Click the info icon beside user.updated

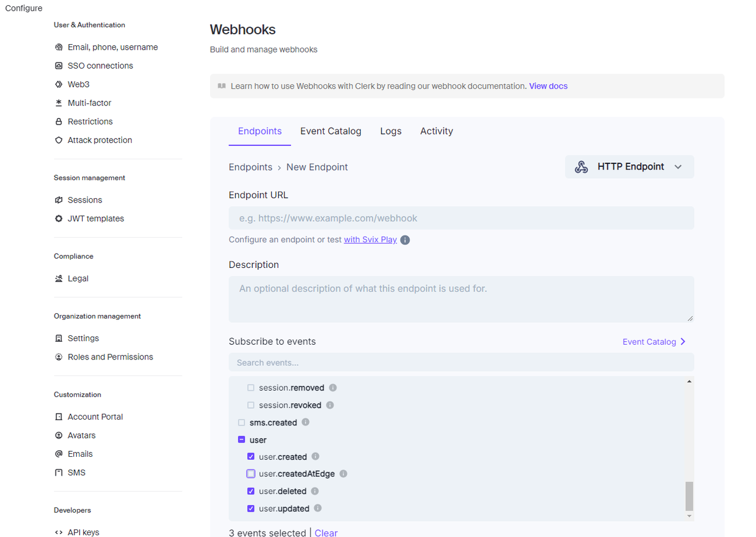(318, 508)
